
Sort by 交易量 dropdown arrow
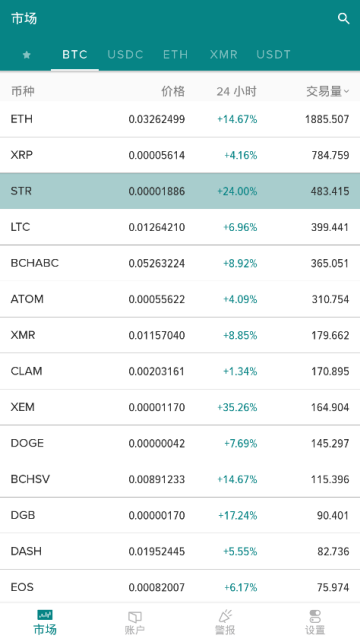(x=347, y=92)
